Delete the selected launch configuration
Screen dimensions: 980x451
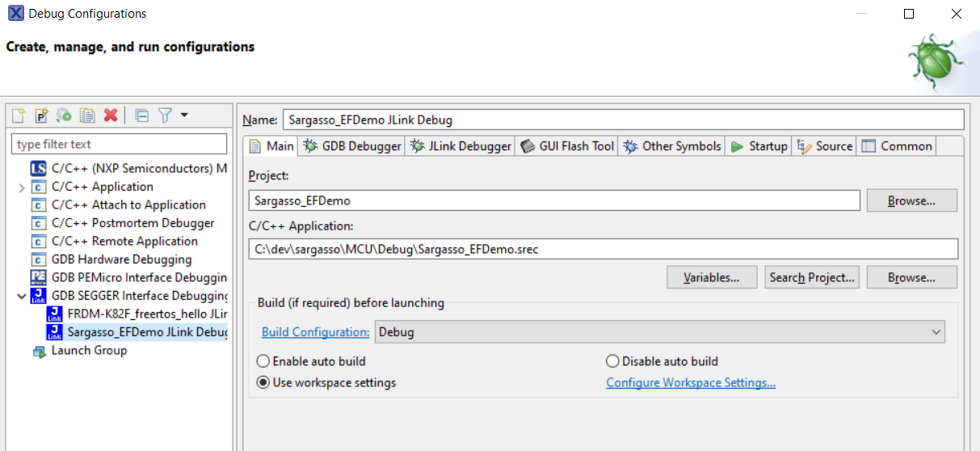tap(111, 116)
